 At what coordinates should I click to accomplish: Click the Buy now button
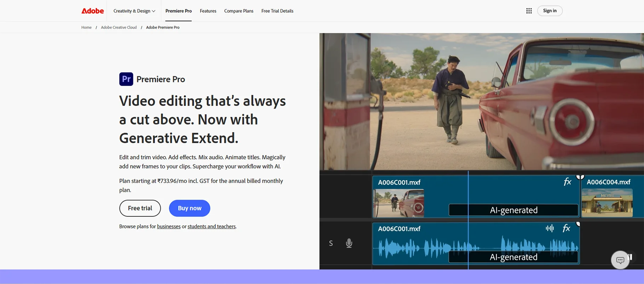click(190, 208)
